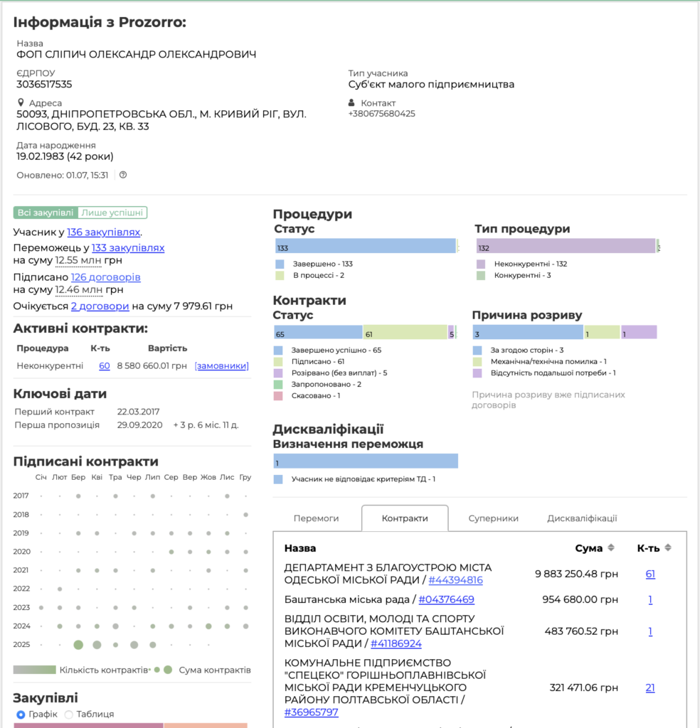Screen dimensions: 700x728
Task: Select the Графік radio button
Action: 21,714
